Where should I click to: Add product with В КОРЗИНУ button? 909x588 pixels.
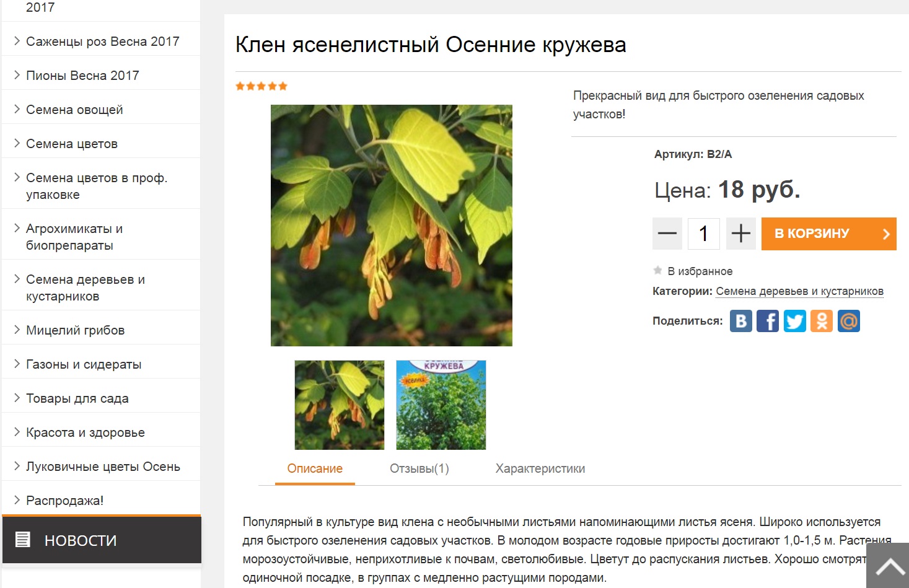coord(829,234)
